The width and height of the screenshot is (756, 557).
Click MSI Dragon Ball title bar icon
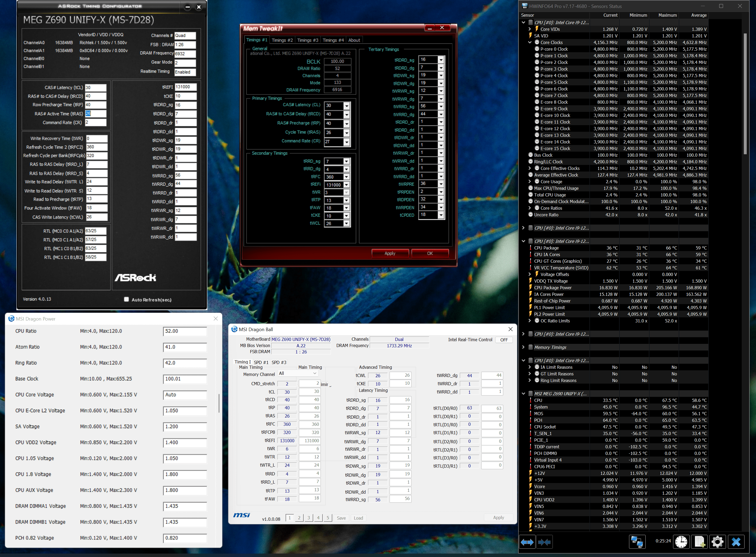(234, 329)
